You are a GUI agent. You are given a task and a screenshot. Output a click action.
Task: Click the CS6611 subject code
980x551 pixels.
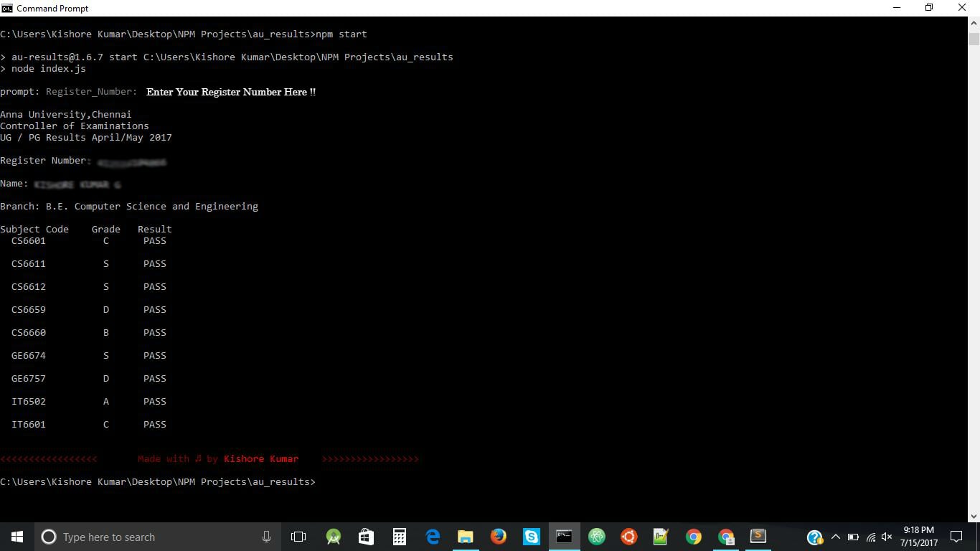(x=29, y=263)
